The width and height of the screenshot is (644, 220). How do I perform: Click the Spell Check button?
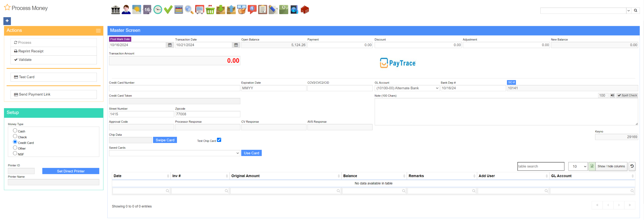pyautogui.click(x=627, y=95)
